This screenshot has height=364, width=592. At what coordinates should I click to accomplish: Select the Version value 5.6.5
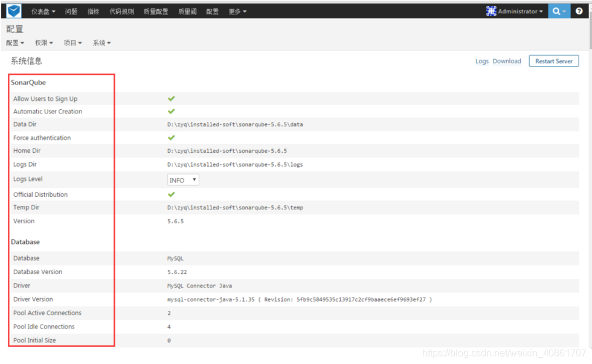(x=175, y=221)
